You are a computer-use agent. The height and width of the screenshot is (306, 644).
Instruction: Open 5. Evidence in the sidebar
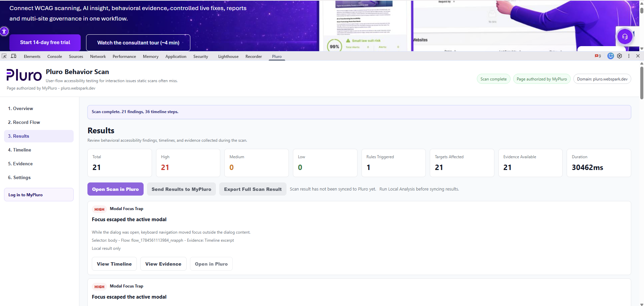coord(39,164)
